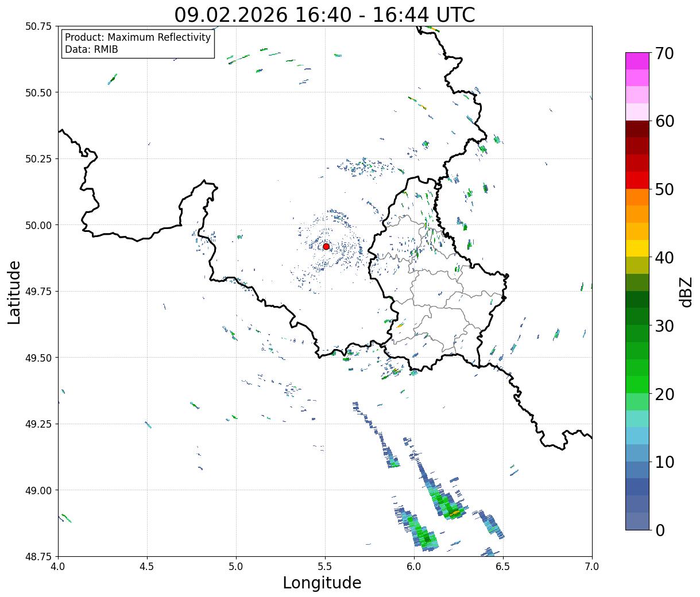Click the latitude tick label 49.75
The height and width of the screenshot is (597, 700).
(x=38, y=292)
